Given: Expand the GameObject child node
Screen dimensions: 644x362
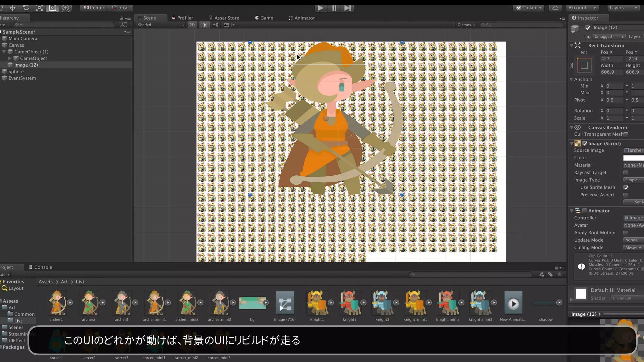Looking at the screenshot, I should click(x=10, y=58).
